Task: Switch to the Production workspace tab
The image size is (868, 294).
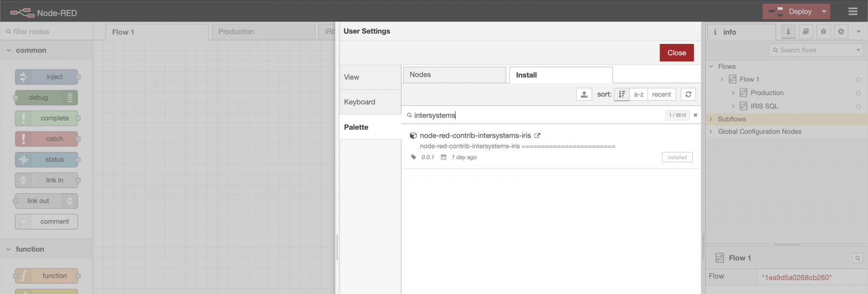Action: pyautogui.click(x=263, y=32)
